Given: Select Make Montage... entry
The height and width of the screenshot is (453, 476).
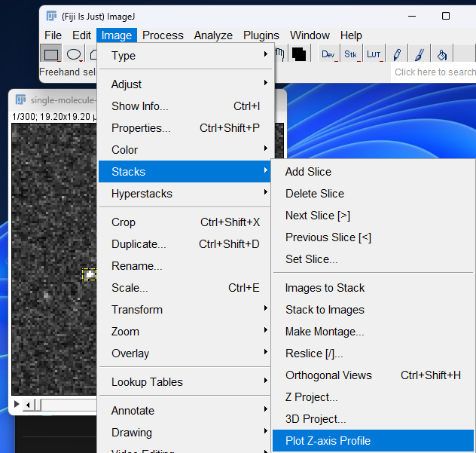Looking at the screenshot, I should (x=373, y=331).
